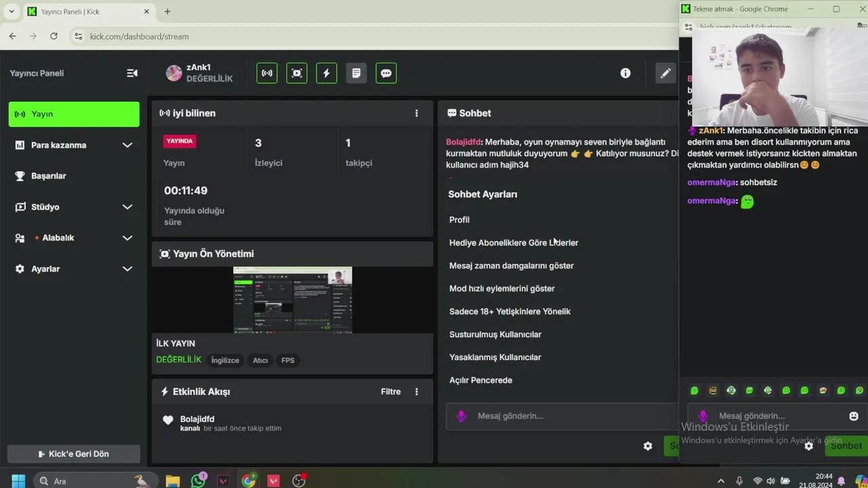Click the info icon in the top bar
Viewport: 868px width, 488px height.
(x=625, y=73)
